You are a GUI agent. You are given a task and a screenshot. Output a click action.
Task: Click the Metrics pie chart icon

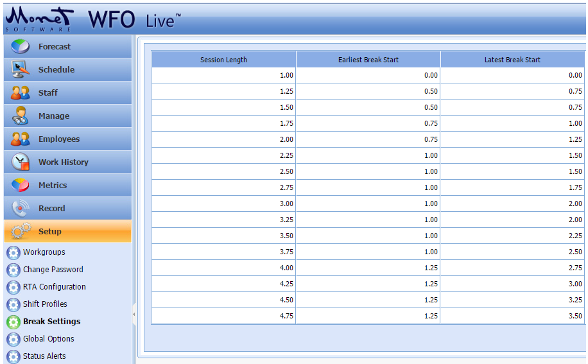point(21,186)
